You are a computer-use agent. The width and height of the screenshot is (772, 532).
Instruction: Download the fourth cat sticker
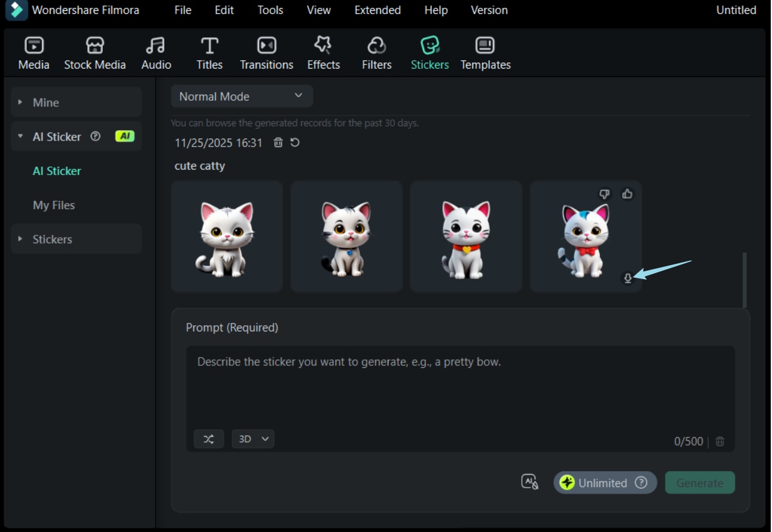[x=628, y=278]
